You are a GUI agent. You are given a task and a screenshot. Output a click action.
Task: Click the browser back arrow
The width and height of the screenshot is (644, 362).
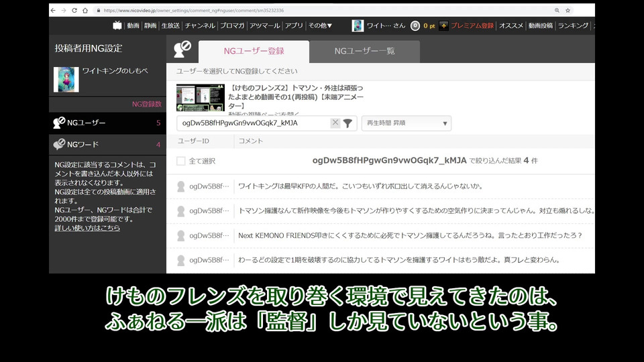coord(54,10)
